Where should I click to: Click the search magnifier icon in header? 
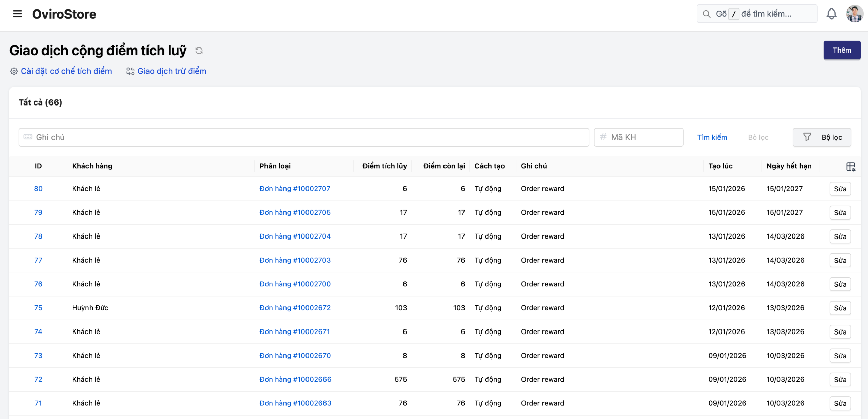[707, 14]
